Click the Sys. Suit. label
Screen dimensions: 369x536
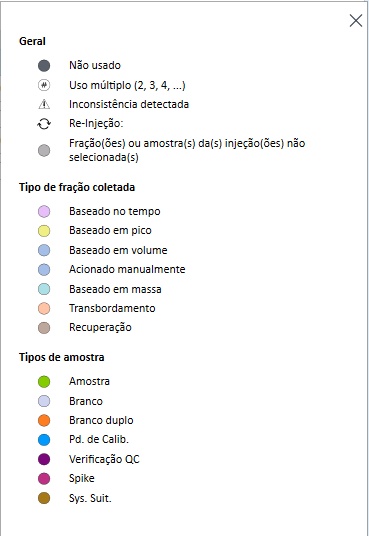[x=90, y=498]
